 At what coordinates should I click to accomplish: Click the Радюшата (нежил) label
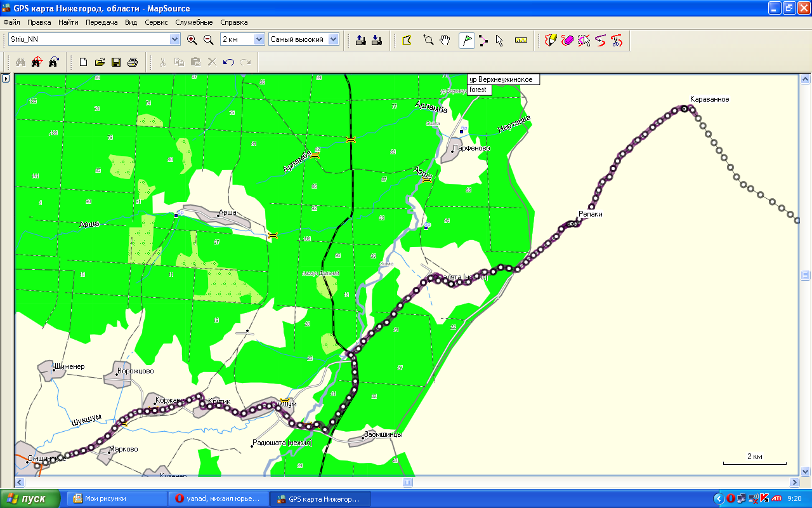[x=282, y=443]
